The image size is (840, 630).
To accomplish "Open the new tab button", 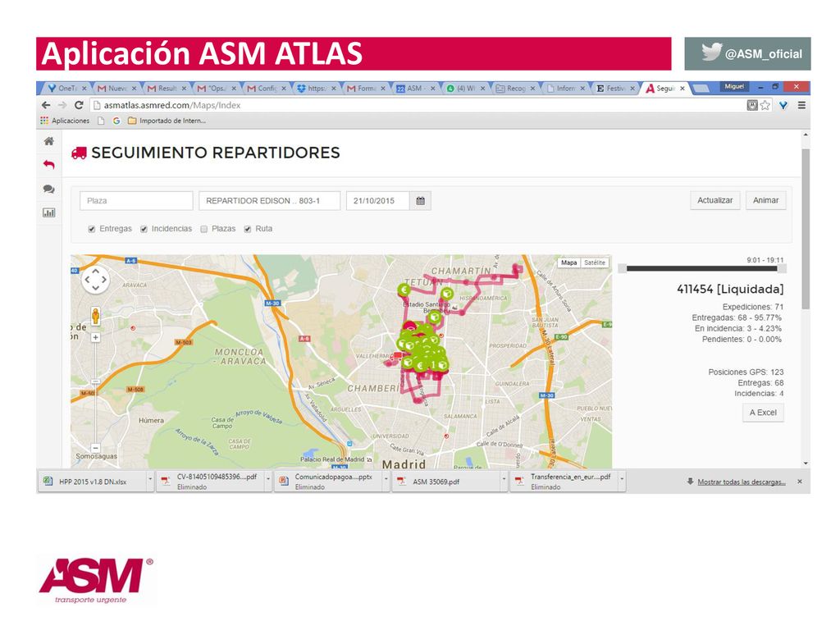I will coord(701,89).
